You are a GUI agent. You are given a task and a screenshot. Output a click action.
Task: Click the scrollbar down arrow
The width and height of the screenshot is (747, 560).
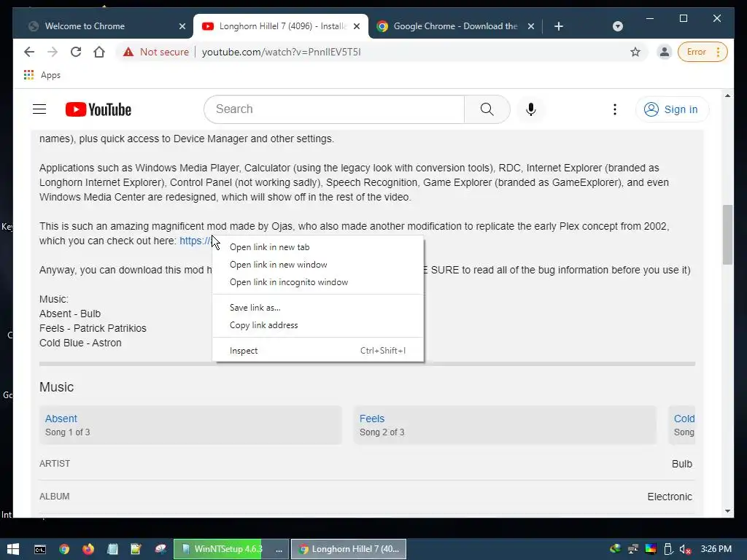click(x=727, y=511)
